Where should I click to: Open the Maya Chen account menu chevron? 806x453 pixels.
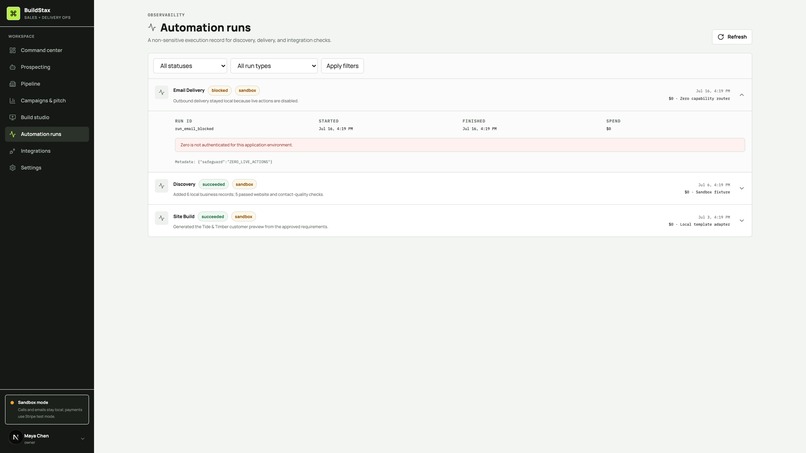click(82, 439)
